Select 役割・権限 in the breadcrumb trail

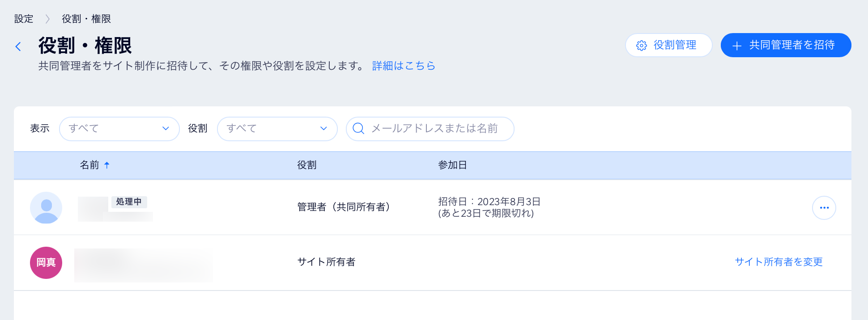[x=86, y=19]
